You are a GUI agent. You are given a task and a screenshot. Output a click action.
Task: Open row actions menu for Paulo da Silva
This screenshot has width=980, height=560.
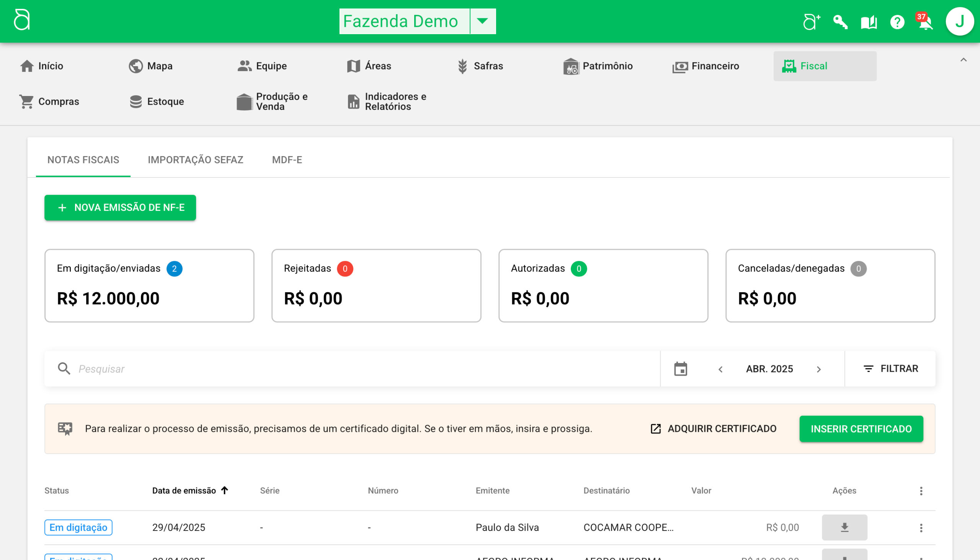[x=921, y=528]
